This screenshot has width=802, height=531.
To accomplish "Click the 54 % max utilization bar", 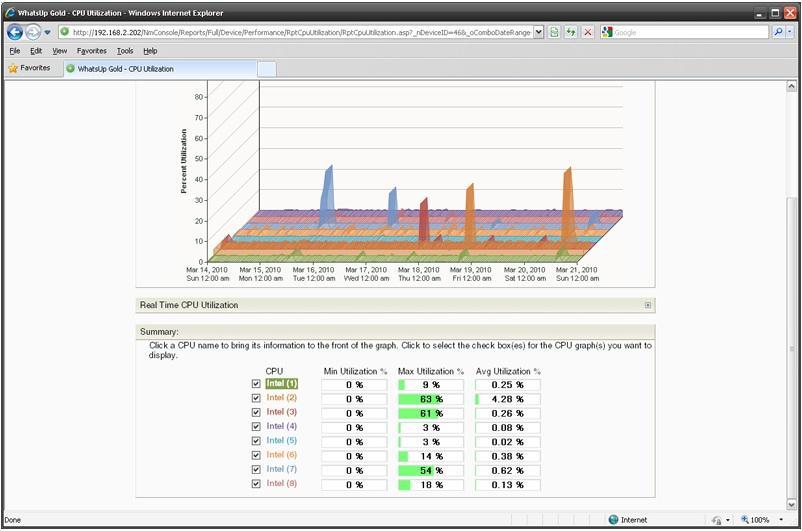I will pyautogui.click(x=431, y=471).
